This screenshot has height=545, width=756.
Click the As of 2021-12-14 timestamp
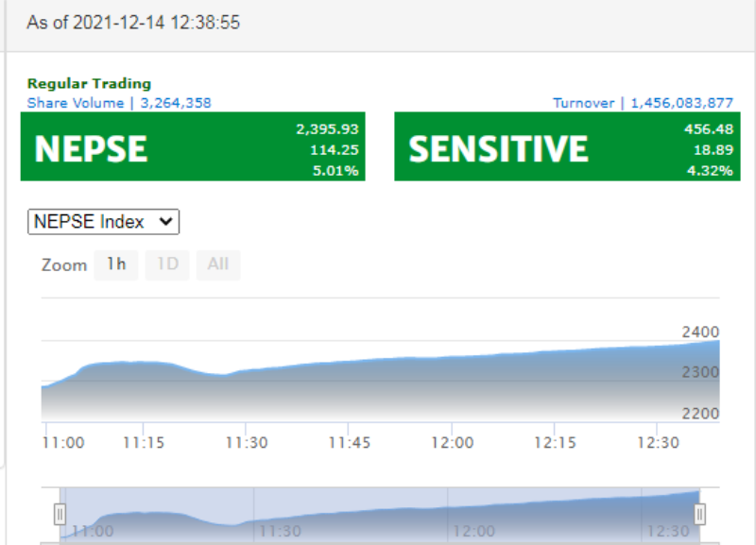click(x=133, y=23)
